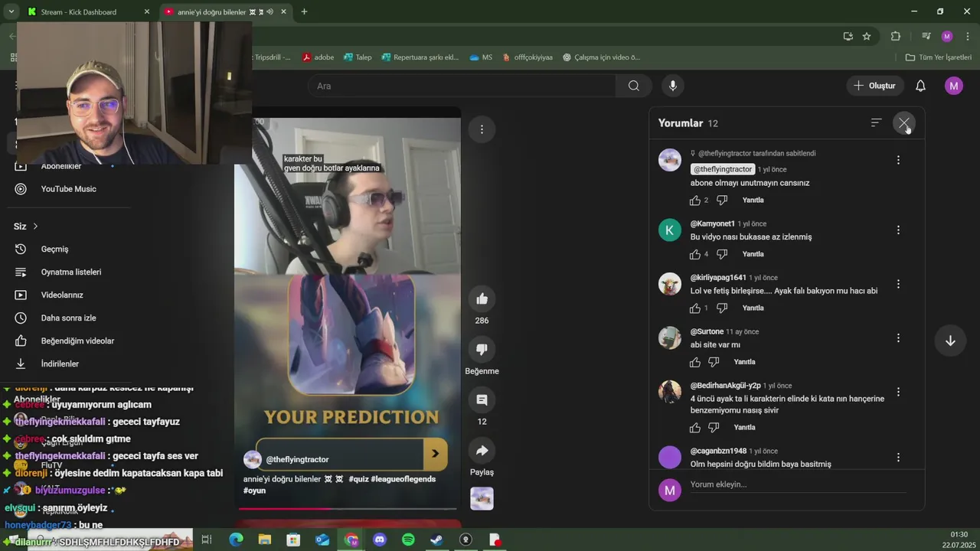The image size is (980, 551).
Task: Reply to Kamyonet1's comment
Action: click(x=753, y=254)
